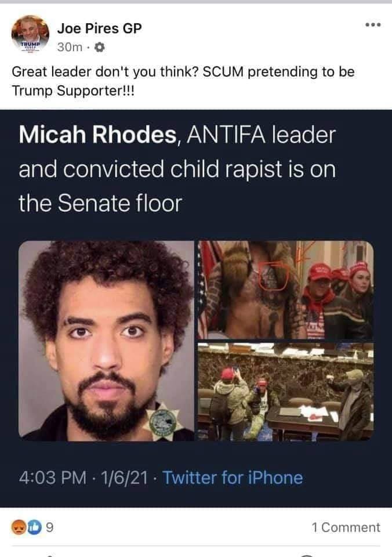392x557 pixels.
Task: Open the poster's round profile picture
Action: pyautogui.click(x=30, y=34)
